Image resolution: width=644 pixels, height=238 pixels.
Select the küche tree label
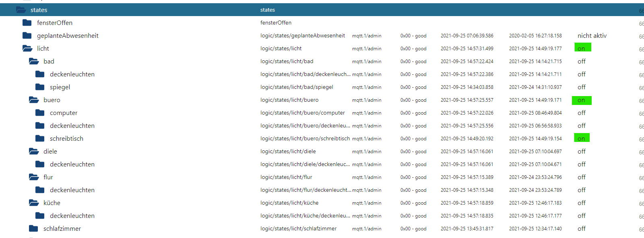pos(52,203)
